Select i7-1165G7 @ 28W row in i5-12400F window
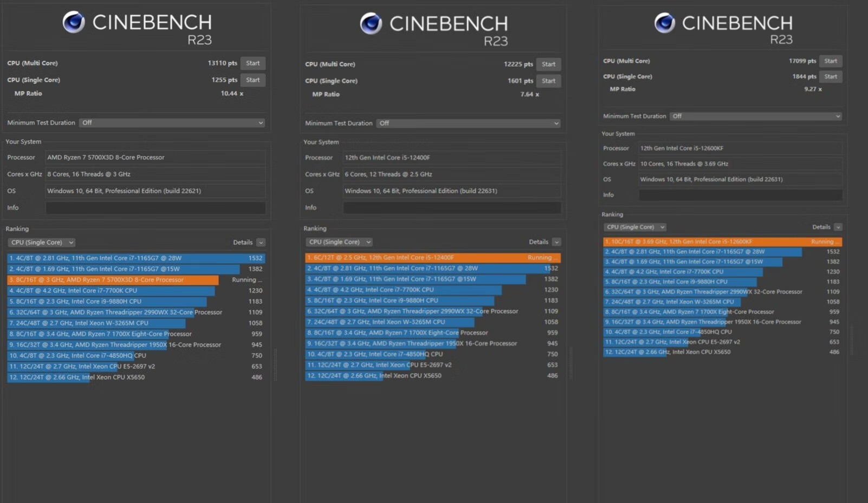Screen dimensions: 868x503 433,269
